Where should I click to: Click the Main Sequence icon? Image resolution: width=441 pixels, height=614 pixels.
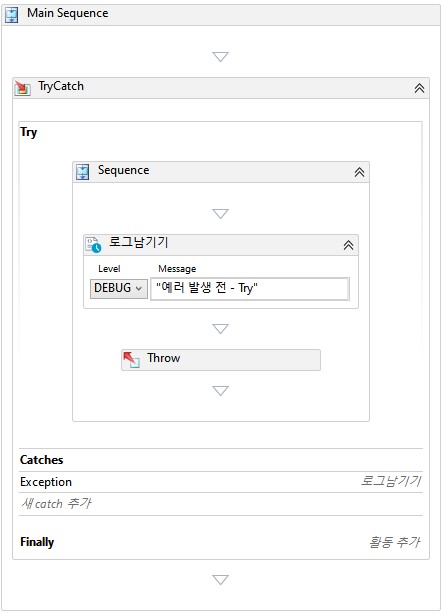[x=12, y=14]
